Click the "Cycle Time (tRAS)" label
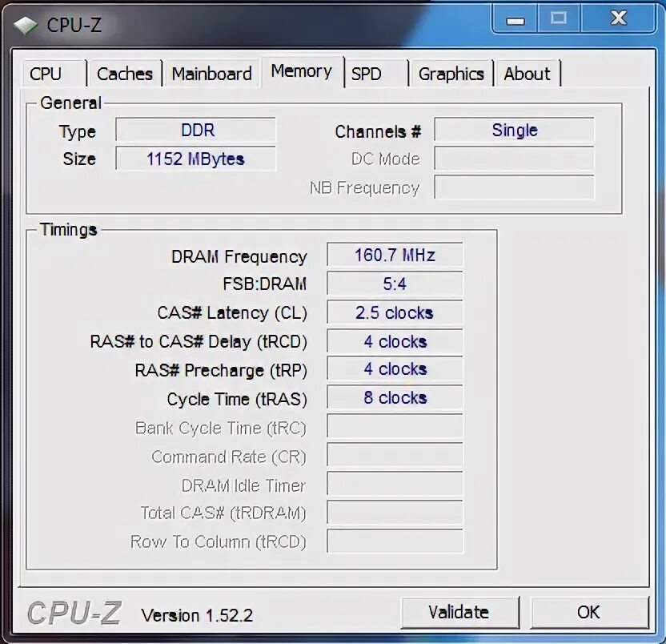666x644 pixels. pyautogui.click(x=237, y=399)
